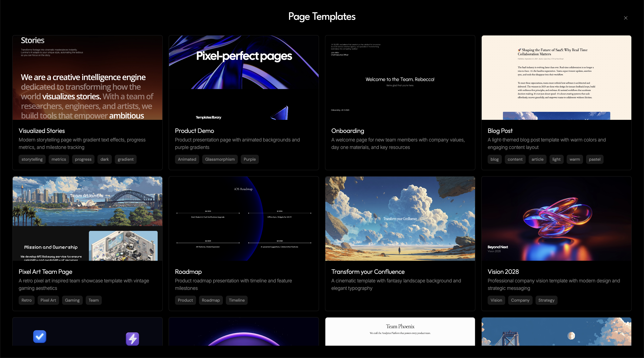
Task: Select the Product Demo template preview
Action: (244, 78)
